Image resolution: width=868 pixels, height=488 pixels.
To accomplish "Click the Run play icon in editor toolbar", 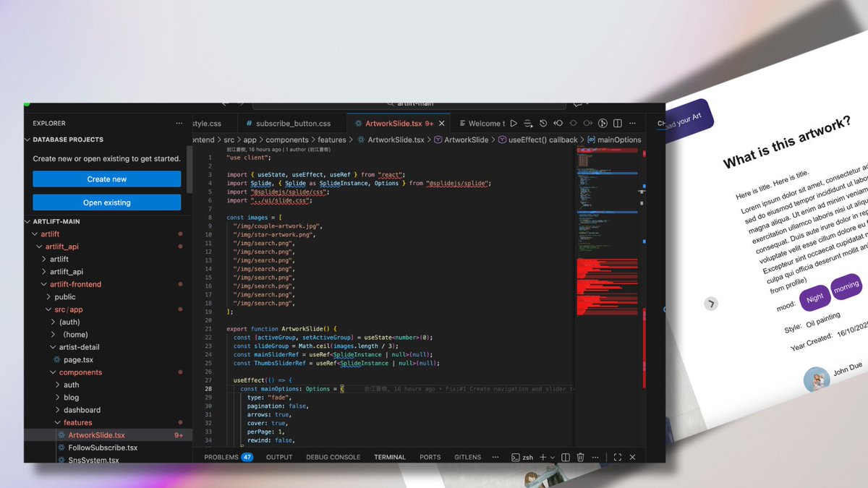I will 514,124.
